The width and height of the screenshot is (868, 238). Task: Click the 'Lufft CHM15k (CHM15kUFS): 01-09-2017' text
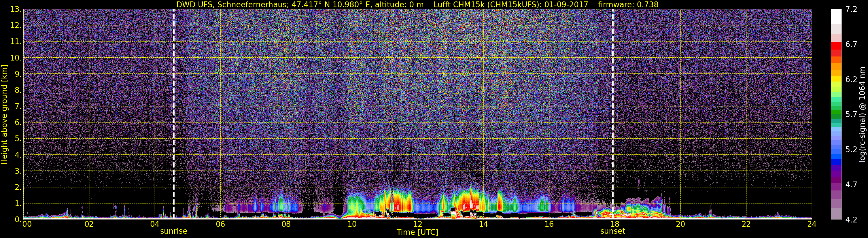click(510, 5)
